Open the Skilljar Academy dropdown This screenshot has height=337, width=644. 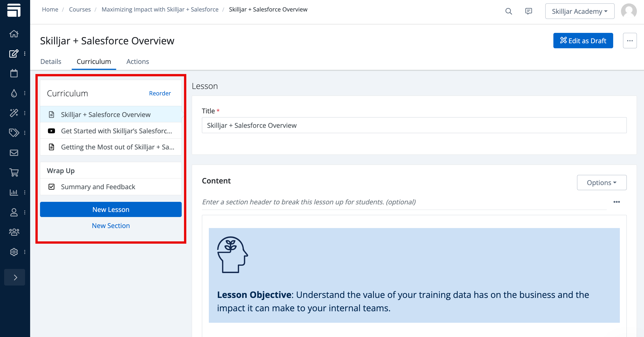(580, 11)
